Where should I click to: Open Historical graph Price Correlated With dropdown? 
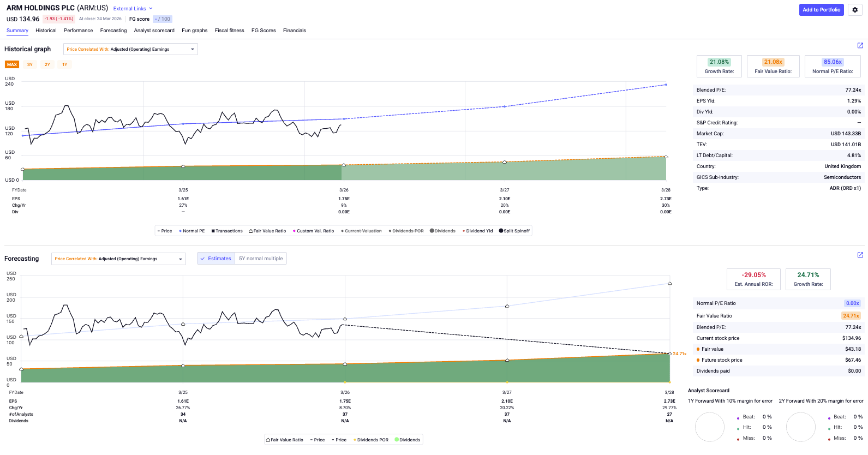[x=130, y=49]
